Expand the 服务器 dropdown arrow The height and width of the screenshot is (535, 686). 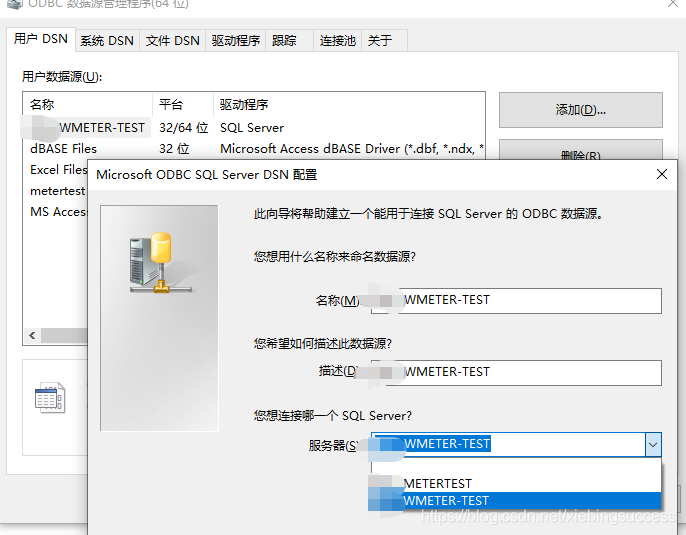tap(653, 444)
